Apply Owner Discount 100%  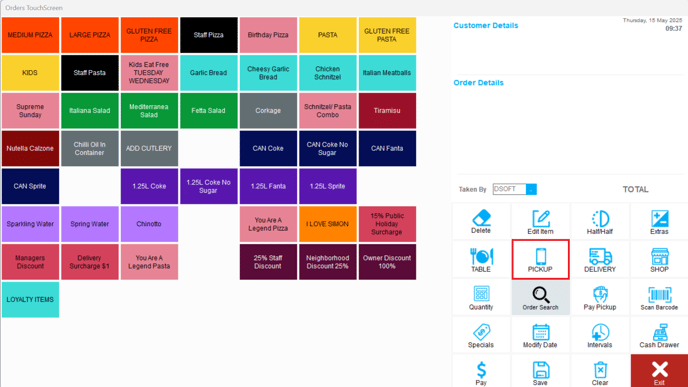pyautogui.click(x=387, y=262)
